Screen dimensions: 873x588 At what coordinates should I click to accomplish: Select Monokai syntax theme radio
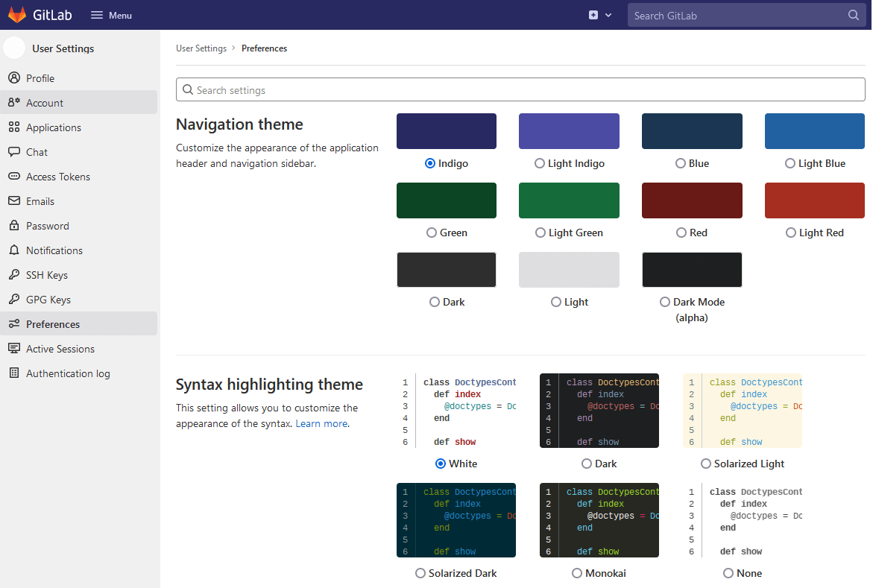point(577,574)
